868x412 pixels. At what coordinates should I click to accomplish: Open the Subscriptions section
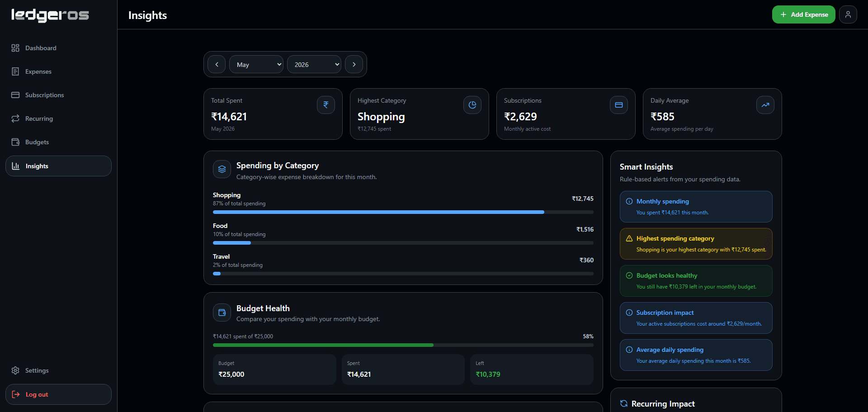[x=58, y=95]
